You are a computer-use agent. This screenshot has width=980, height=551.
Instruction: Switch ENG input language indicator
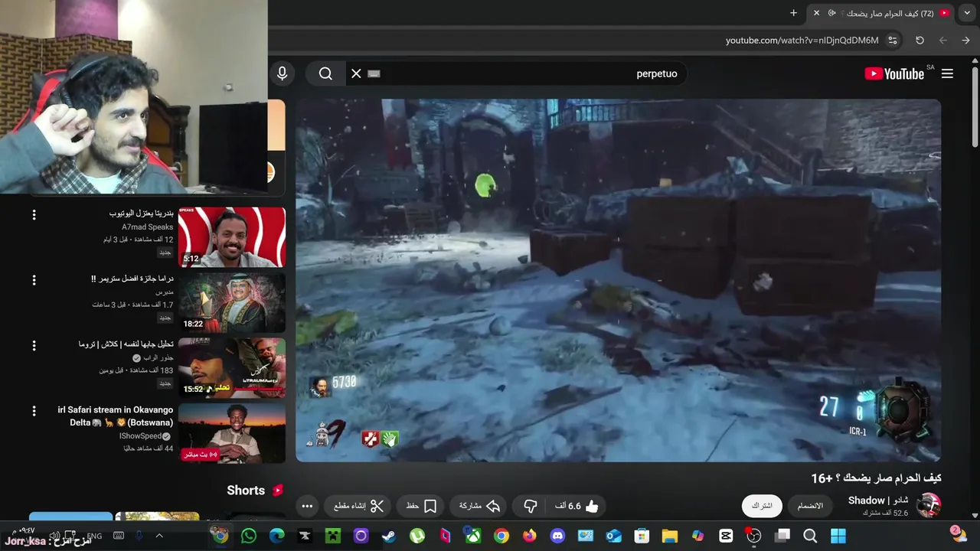point(94,536)
